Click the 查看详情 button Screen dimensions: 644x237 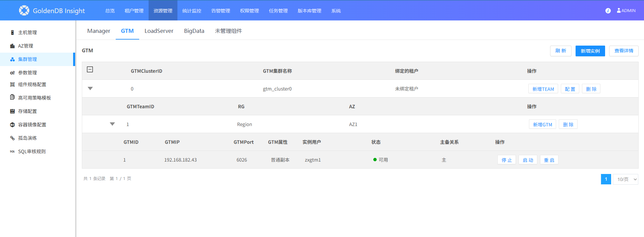point(624,51)
